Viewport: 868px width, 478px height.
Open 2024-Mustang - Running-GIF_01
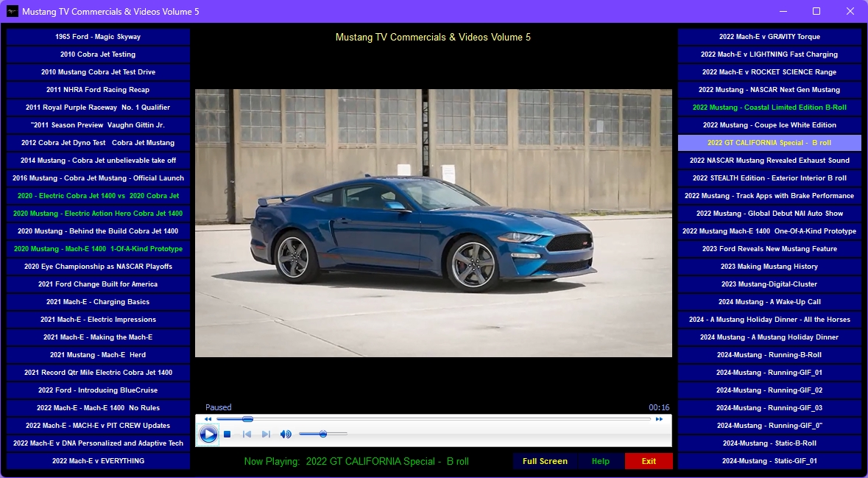(769, 373)
